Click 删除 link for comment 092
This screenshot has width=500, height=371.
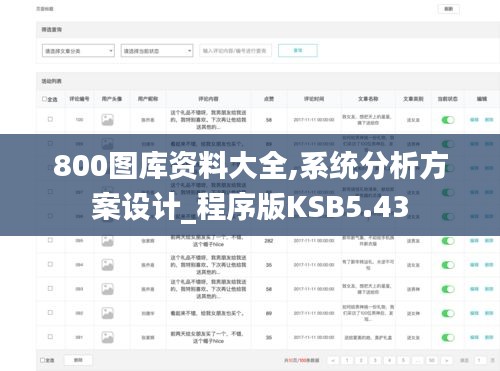[x=489, y=313]
